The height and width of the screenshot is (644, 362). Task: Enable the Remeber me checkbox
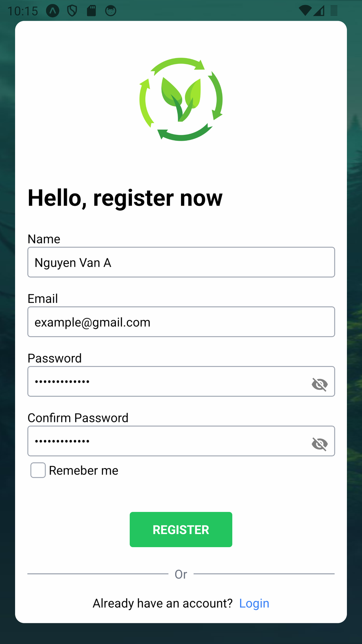[38, 470]
